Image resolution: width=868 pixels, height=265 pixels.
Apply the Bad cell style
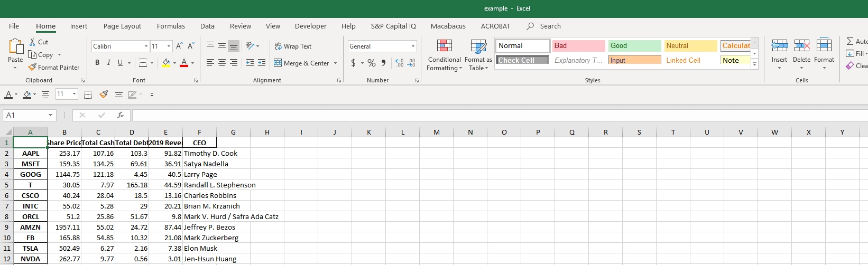coord(578,46)
